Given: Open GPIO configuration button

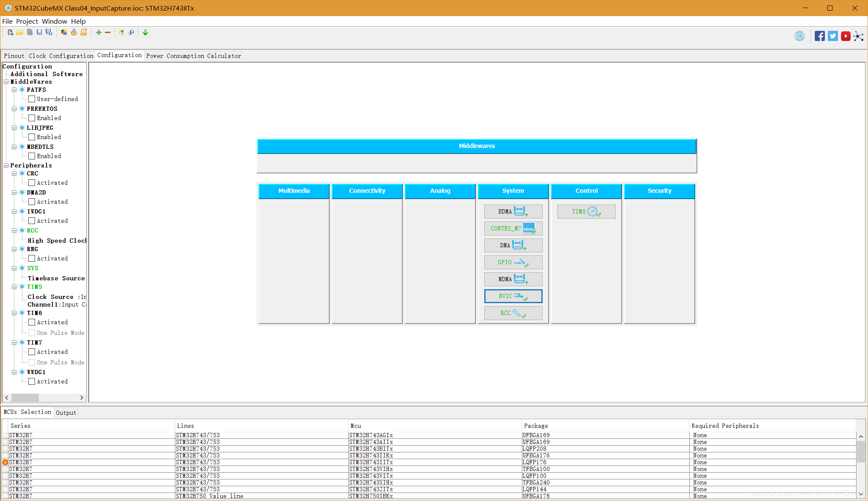Looking at the screenshot, I should click(513, 262).
